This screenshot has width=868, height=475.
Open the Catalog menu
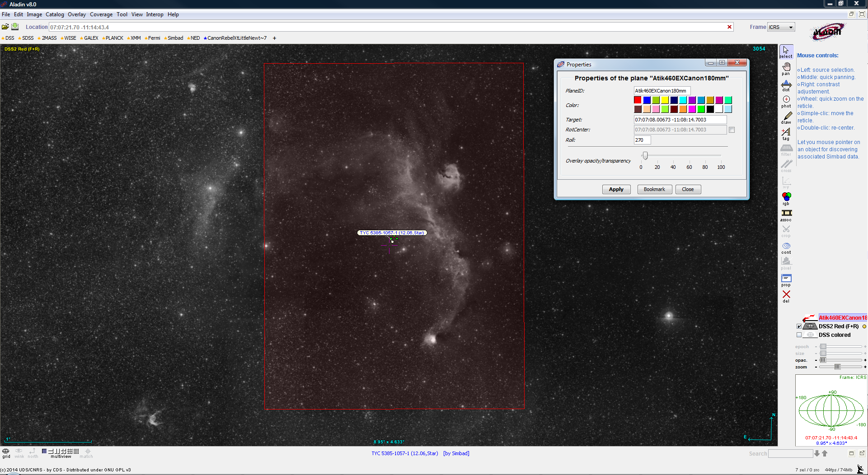(55, 14)
